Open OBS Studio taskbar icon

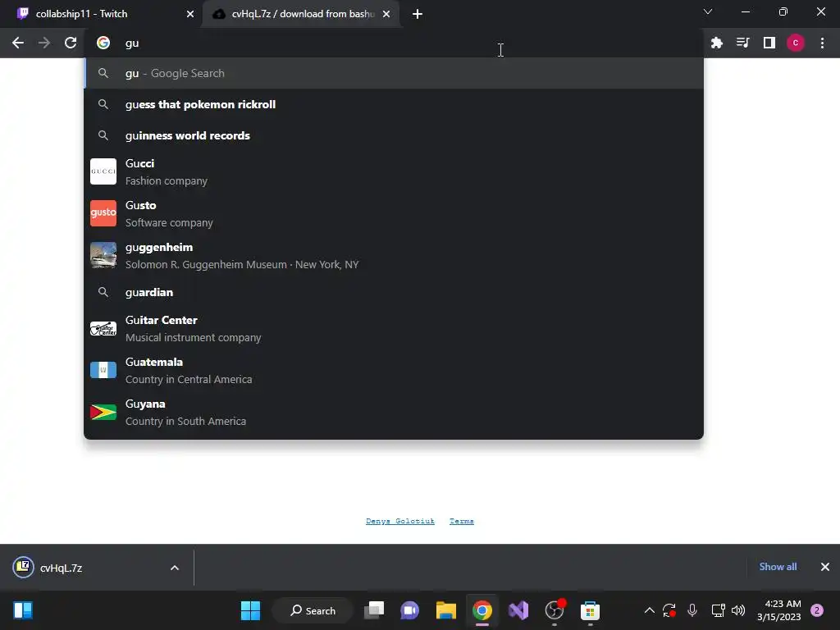(555, 610)
